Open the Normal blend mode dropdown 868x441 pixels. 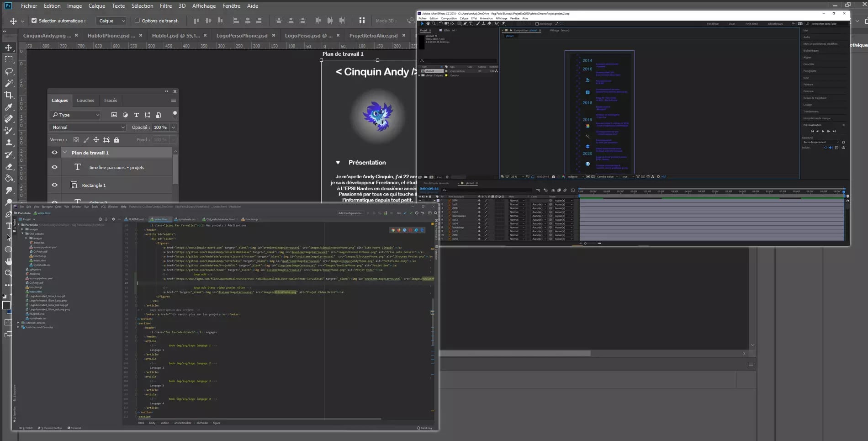pos(88,127)
